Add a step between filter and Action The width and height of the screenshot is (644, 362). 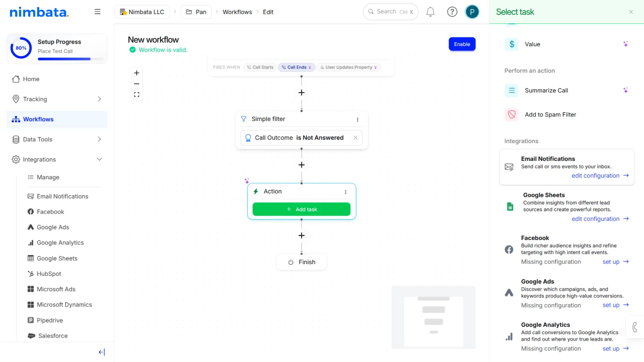pyautogui.click(x=301, y=165)
